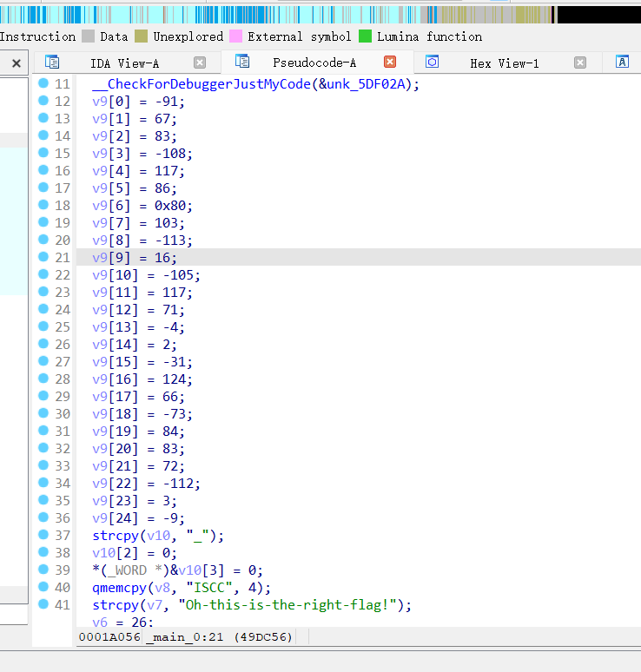
Task: Click highlighted value 16 on line 21
Action: point(162,258)
